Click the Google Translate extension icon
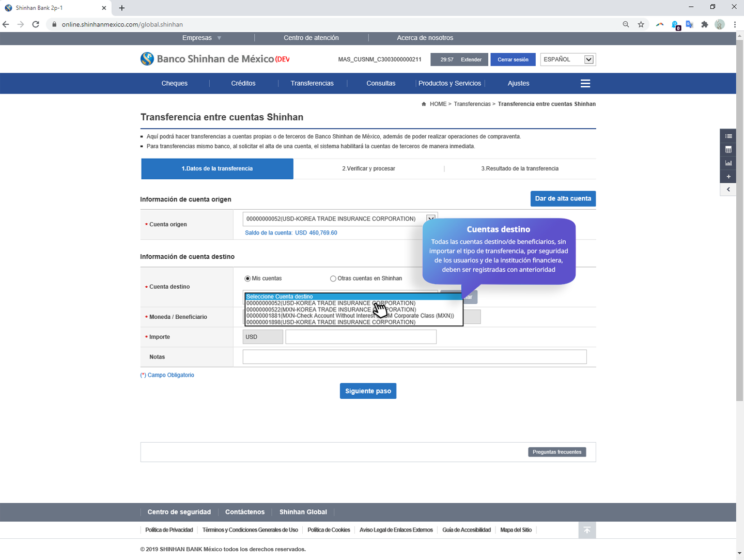744x560 pixels. tap(689, 24)
